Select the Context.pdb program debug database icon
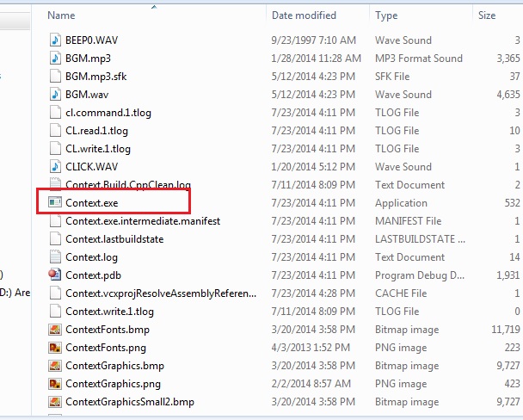The width and height of the screenshot is (523, 420). point(55,275)
